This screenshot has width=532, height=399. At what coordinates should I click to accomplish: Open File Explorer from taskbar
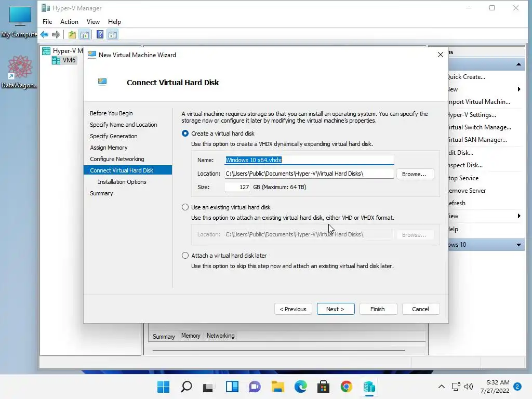coord(278,387)
